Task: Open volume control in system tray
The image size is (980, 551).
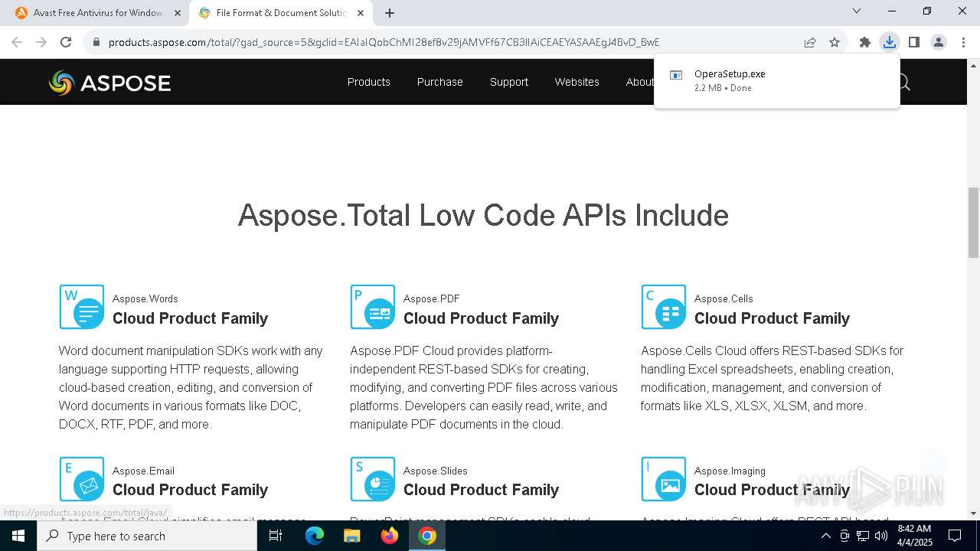Action: point(880,536)
